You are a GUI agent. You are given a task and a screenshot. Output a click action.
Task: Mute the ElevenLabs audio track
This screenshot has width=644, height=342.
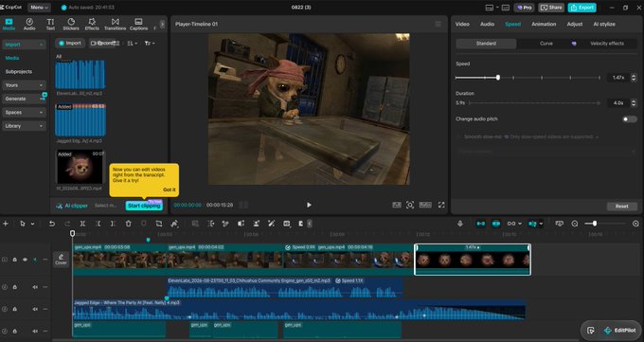[x=35, y=287]
